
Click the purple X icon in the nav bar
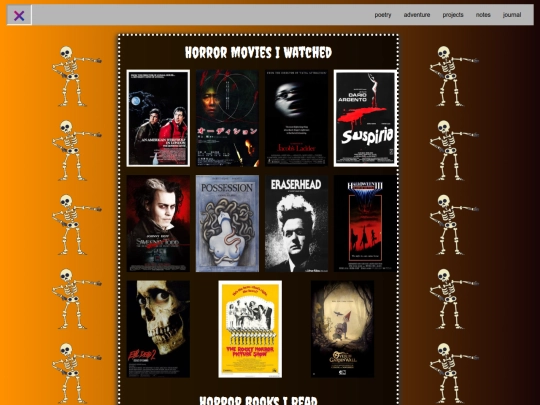[x=19, y=15]
